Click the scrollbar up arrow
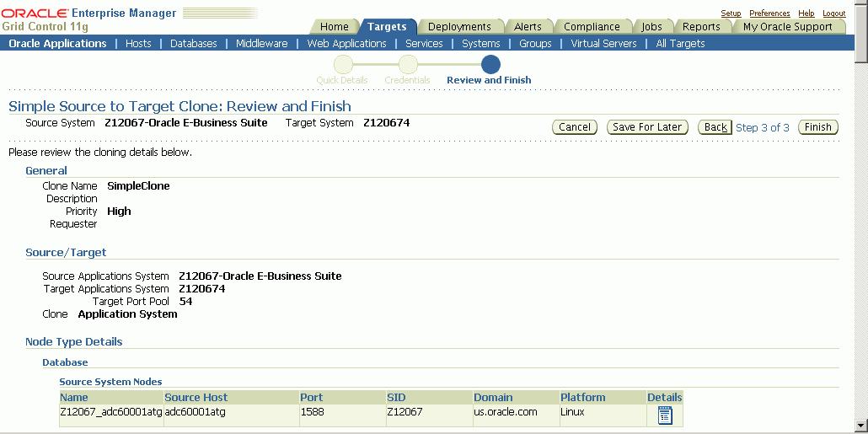 tap(861, 4)
